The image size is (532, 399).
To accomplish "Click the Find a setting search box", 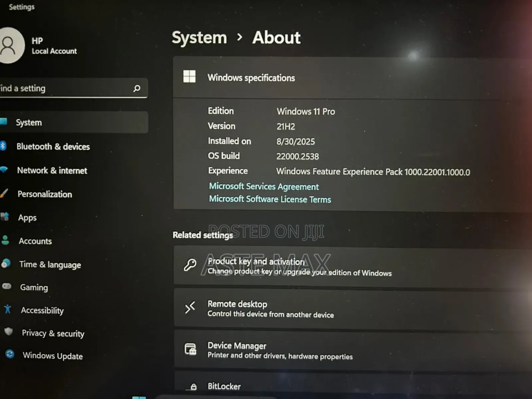I will pos(66,88).
